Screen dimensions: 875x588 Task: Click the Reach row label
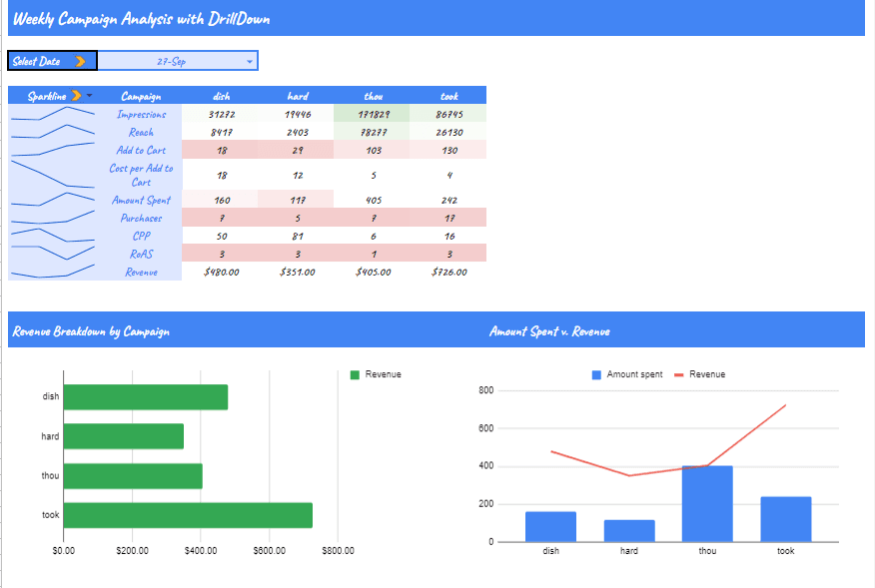coord(141,132)
